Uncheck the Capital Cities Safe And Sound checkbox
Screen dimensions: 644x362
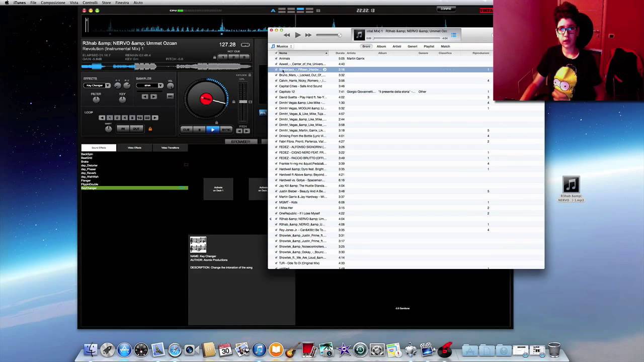tap(276, 86)
